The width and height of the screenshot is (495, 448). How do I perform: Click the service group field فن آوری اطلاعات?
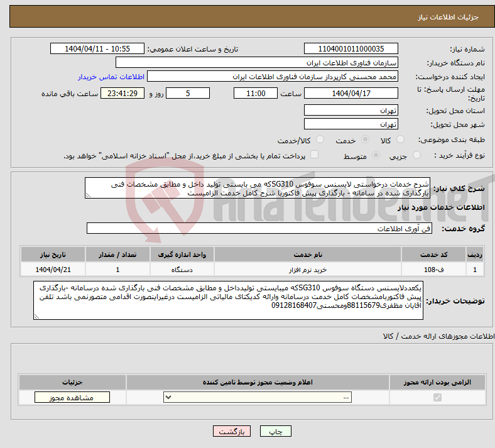(x=259, y=228)
